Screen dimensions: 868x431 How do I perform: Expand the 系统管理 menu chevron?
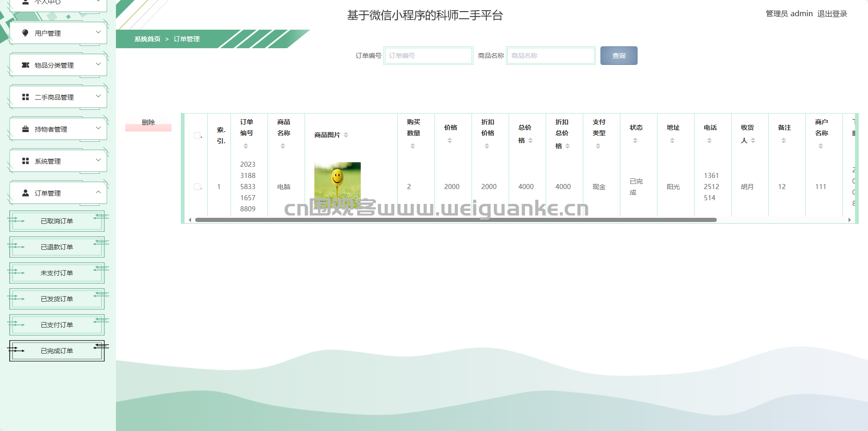click(98, 160)
